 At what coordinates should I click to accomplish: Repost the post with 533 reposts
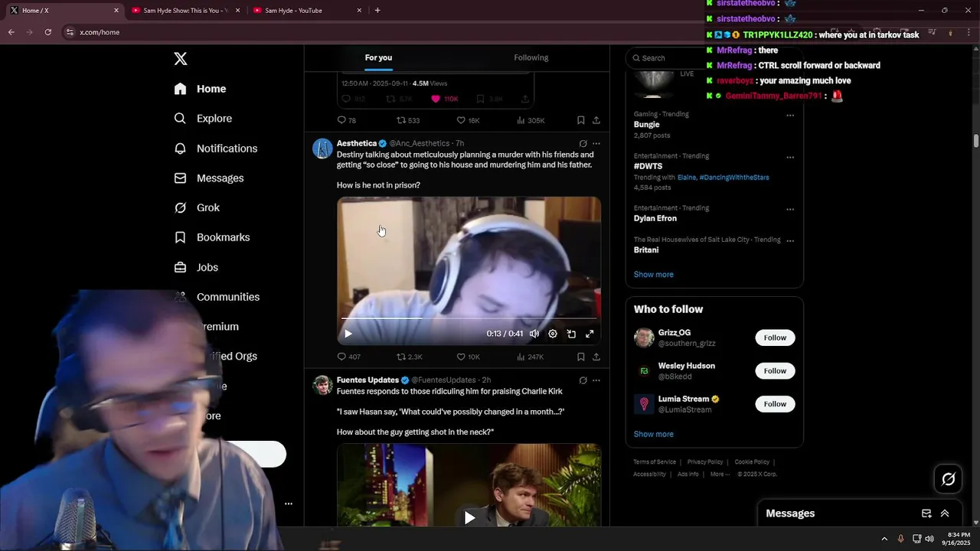click(408, 120)
